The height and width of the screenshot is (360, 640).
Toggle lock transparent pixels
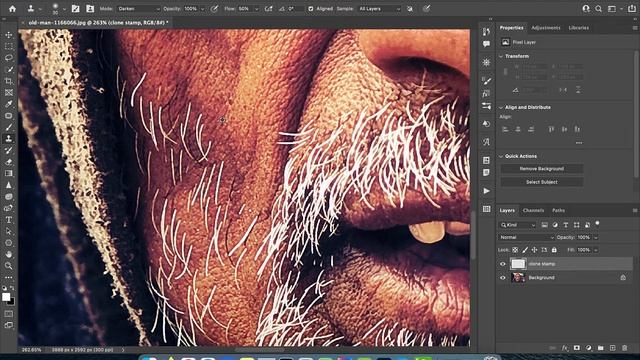(515, 250)
